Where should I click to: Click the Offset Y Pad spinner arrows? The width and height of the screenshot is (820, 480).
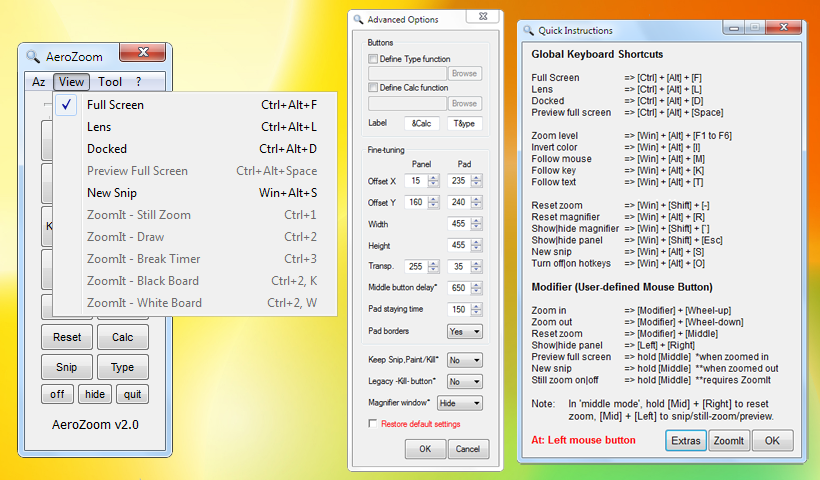pos(476,202)
